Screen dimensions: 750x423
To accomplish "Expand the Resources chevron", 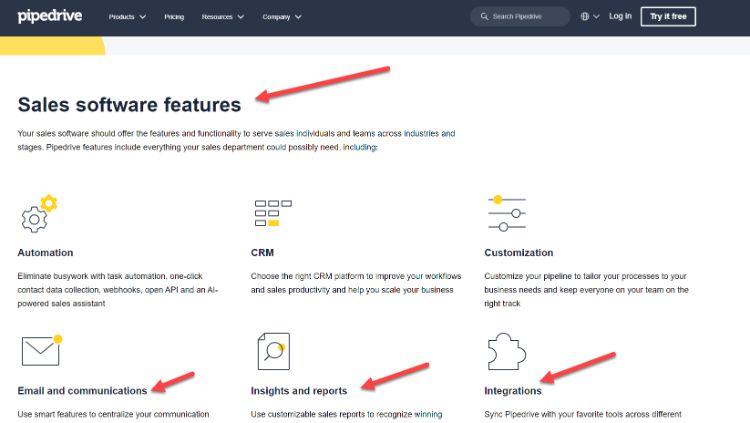I will [x=241, y=17].
